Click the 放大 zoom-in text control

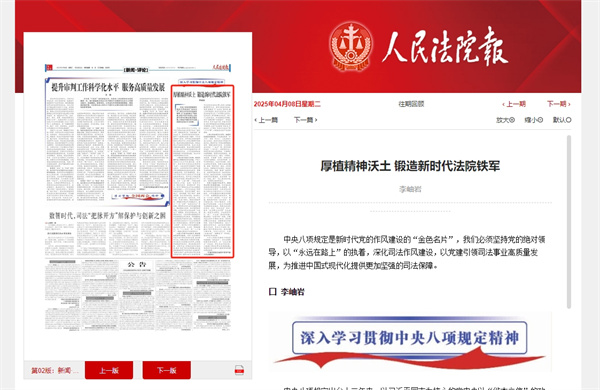coord(505,120)
